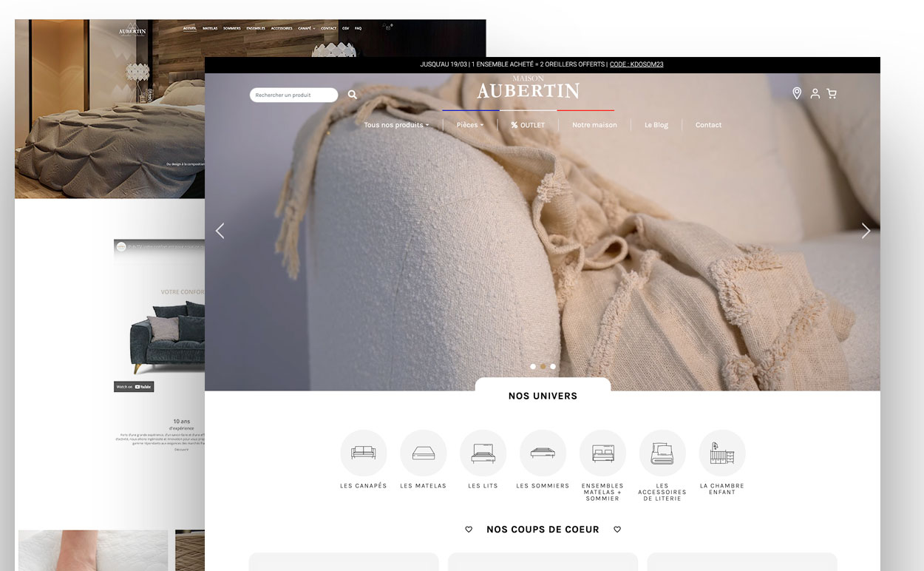Open Les Accessoires de Literie icon
The image size is (924, 571).
coord(662,453)
